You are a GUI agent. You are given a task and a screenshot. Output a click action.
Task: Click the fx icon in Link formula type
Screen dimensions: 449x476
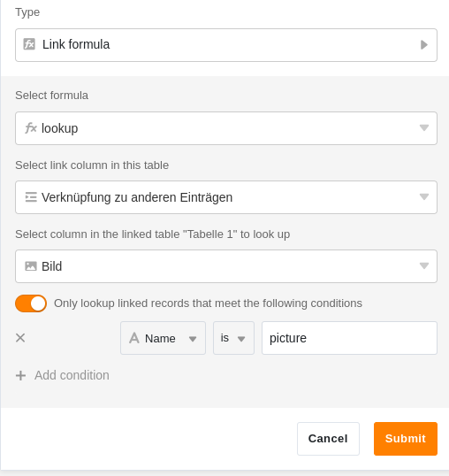pos(29,44)
